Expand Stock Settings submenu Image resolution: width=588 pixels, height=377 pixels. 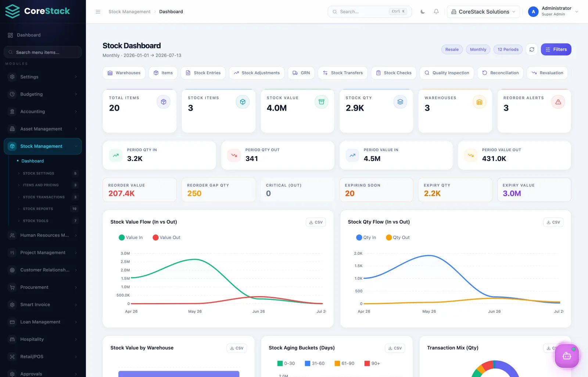tap(47, 173)
